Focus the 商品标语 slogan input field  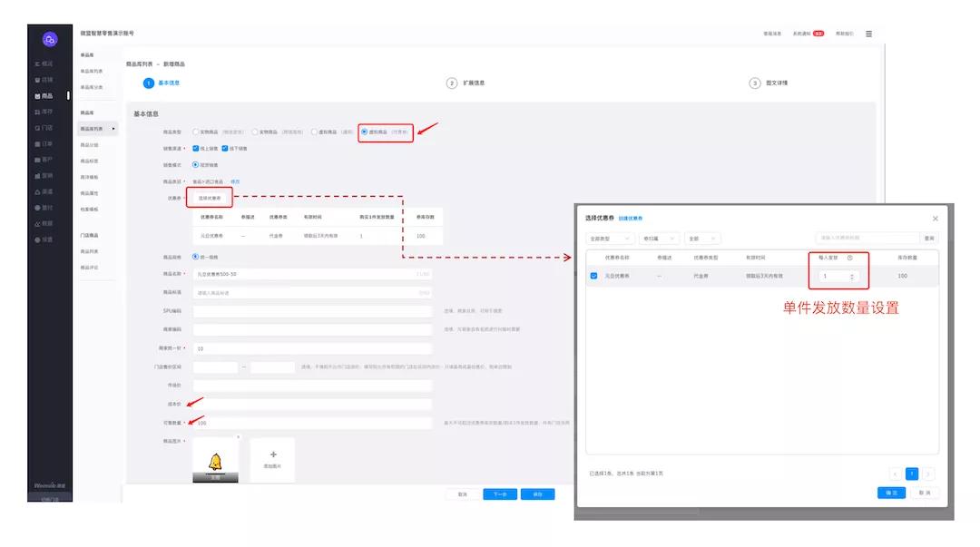point(312,293)
